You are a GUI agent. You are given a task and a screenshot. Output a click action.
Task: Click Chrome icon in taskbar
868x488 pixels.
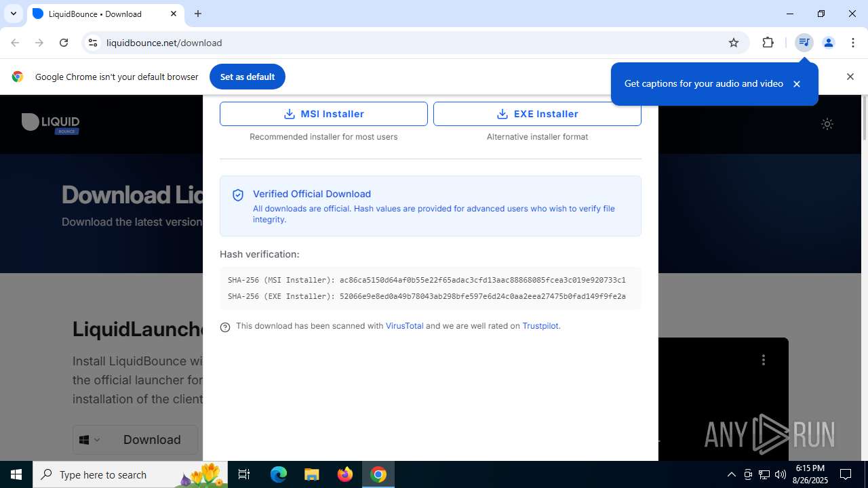378,474
